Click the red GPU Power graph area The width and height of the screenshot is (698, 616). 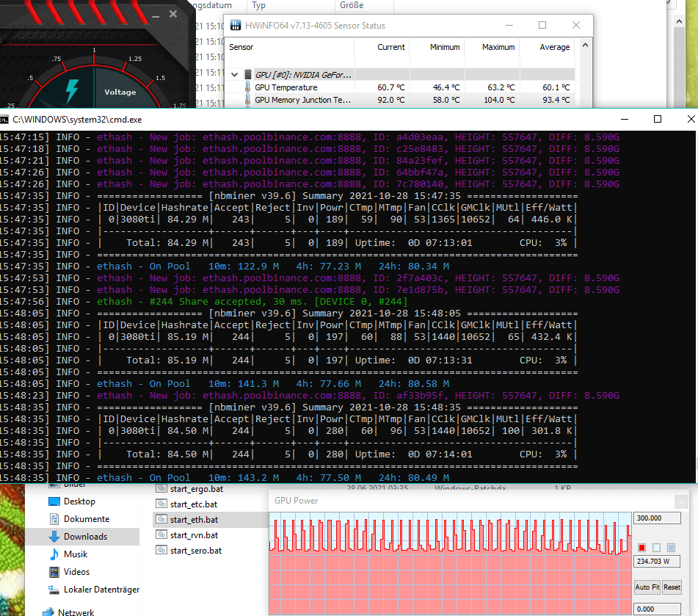pos(450,564)
